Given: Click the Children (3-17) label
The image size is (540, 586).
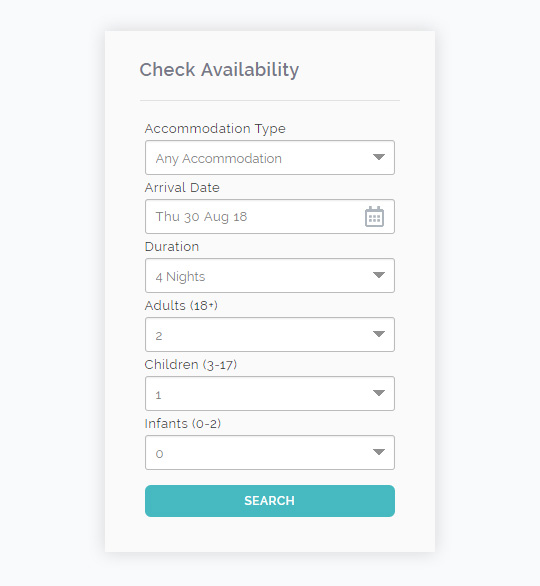Looking at the screenshot, I should click(191, 365).
